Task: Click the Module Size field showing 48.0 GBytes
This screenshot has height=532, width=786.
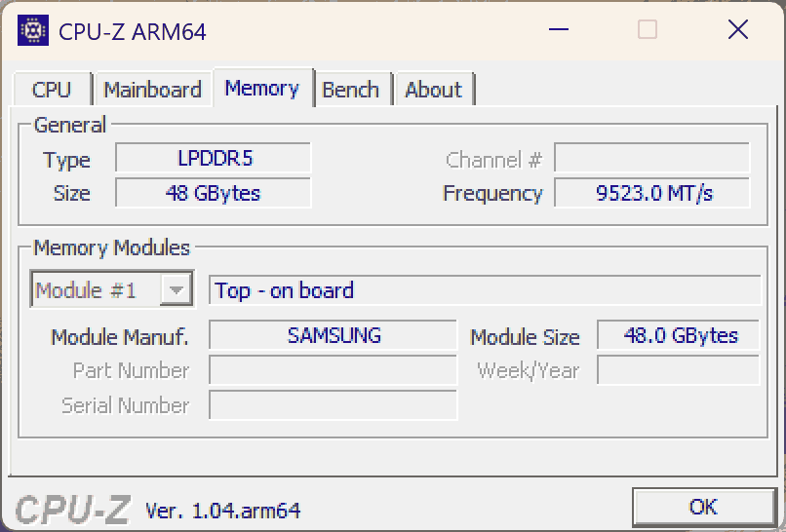Action: tap(679, 336)
